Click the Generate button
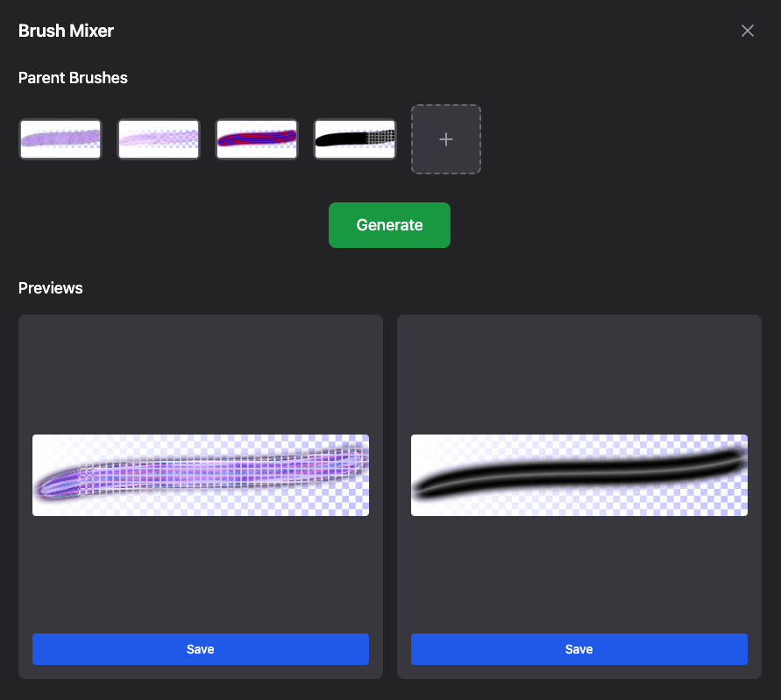The width and height of the screenshot is (781, 700). tap(389, 225)
